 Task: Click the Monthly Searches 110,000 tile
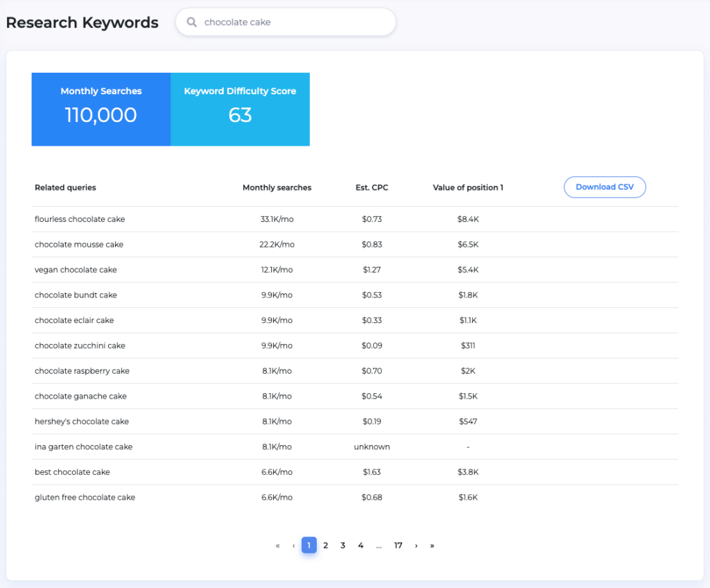pyautogui.click(x=101, y=109)
